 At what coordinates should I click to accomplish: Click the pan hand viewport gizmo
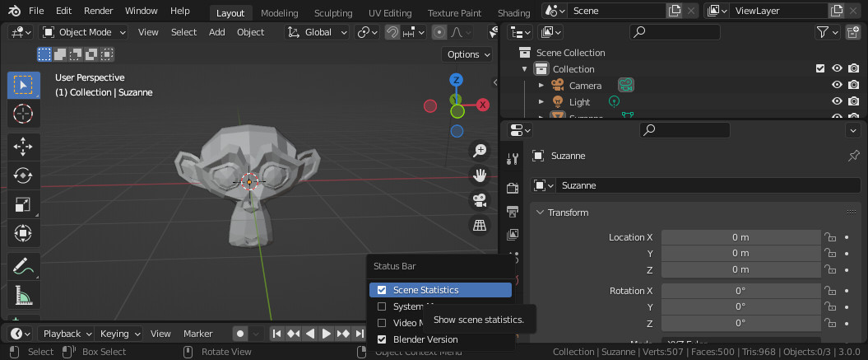pos(480,175)
